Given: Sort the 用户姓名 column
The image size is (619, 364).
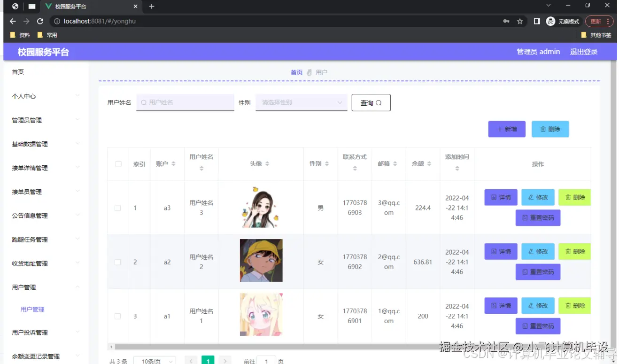Looking at the screenshot, I should click(x=201, y=168).
